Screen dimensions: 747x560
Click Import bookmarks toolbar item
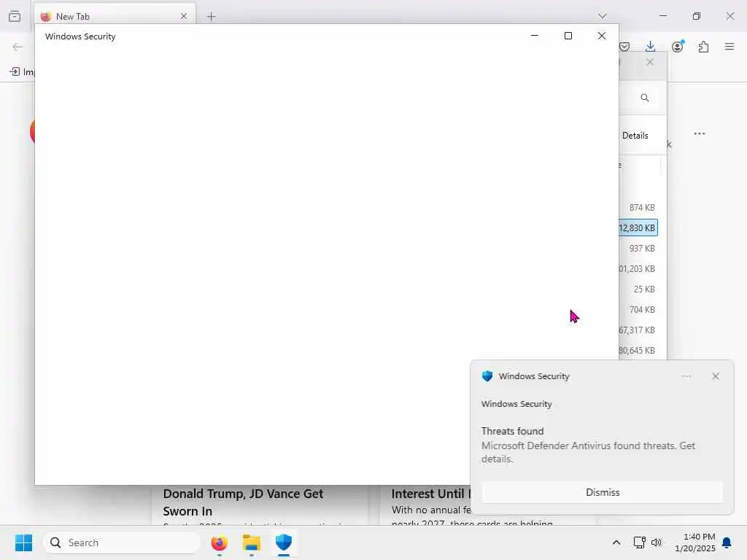point(21,71)
